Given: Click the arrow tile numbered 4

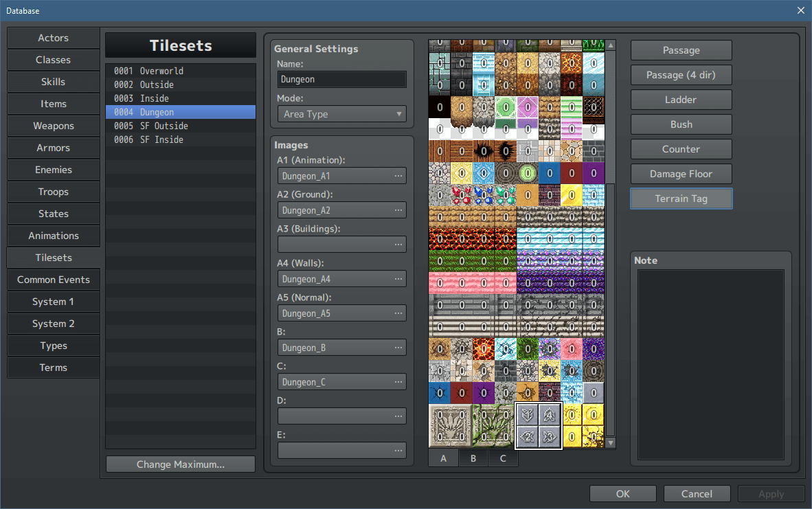Looking at the screenshot, I should coord(550,415).
